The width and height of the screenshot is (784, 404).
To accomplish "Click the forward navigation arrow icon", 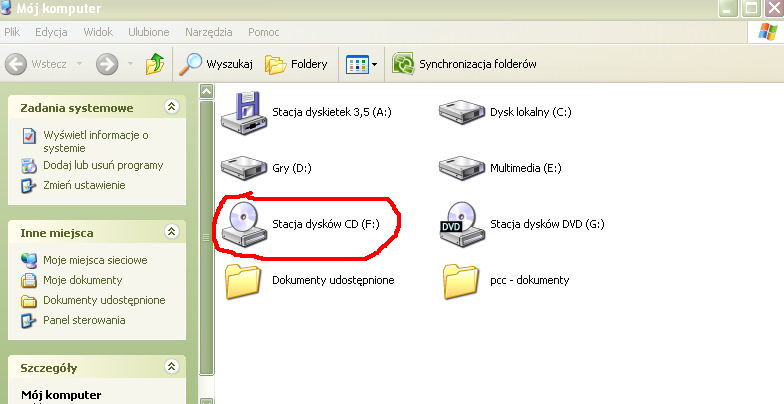I will point(107,64).
